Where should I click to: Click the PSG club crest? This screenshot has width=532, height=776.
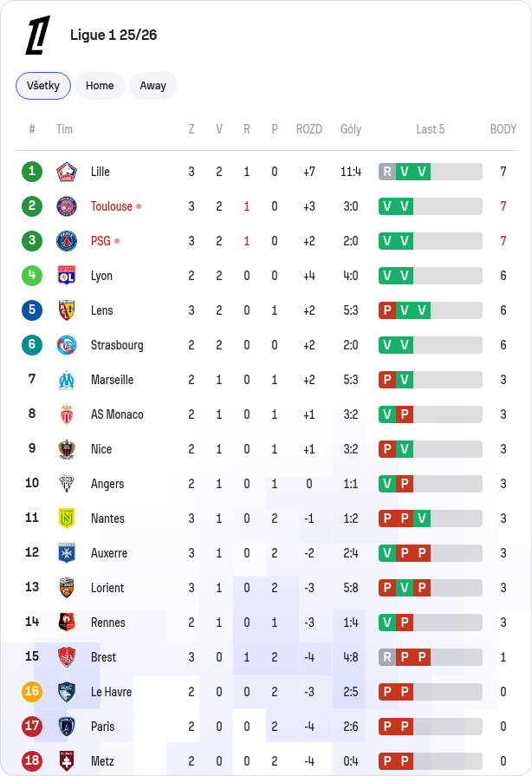click(x=66, y=241)
